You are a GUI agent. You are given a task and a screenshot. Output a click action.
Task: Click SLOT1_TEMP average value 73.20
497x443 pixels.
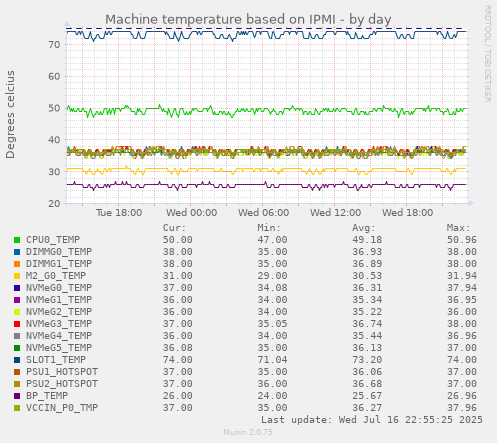pyautogui.click(x=367, y=360)
